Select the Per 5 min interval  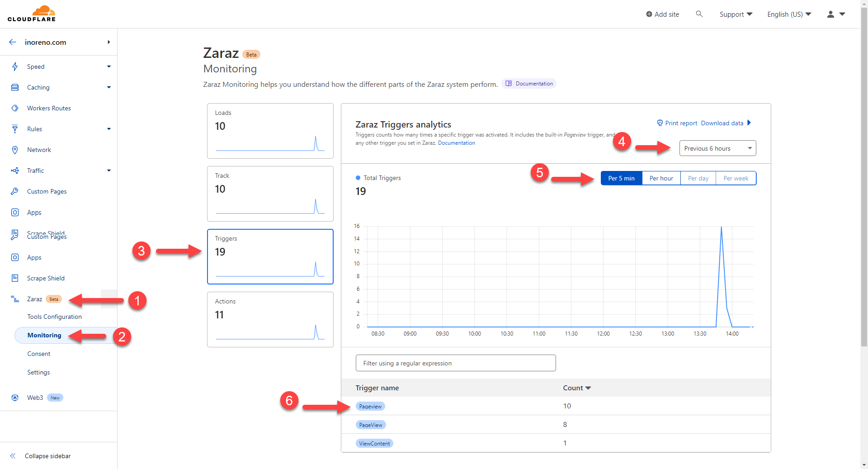pyautogui.click(x=621, y=178)
